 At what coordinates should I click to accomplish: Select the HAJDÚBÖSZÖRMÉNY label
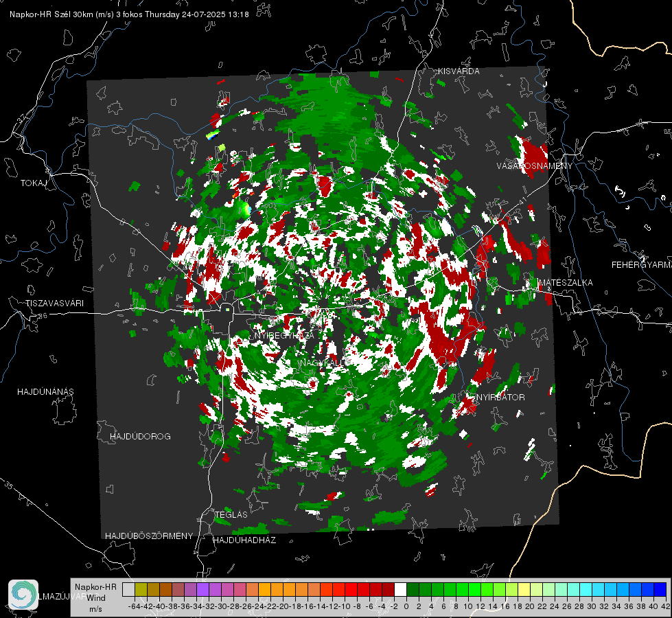pos(149,536)
